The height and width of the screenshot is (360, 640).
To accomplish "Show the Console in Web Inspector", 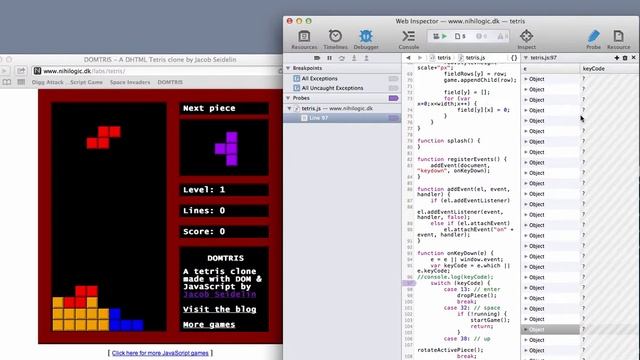I will 409,40.
